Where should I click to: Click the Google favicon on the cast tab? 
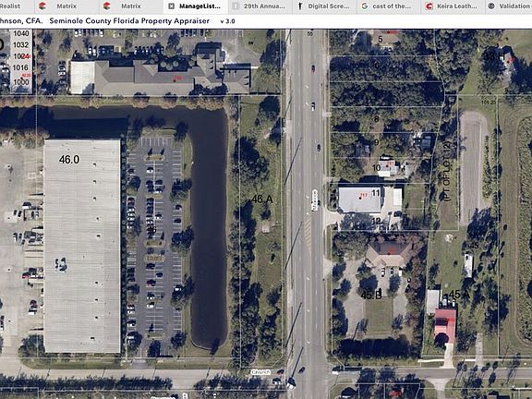click(x=365, y=6)
